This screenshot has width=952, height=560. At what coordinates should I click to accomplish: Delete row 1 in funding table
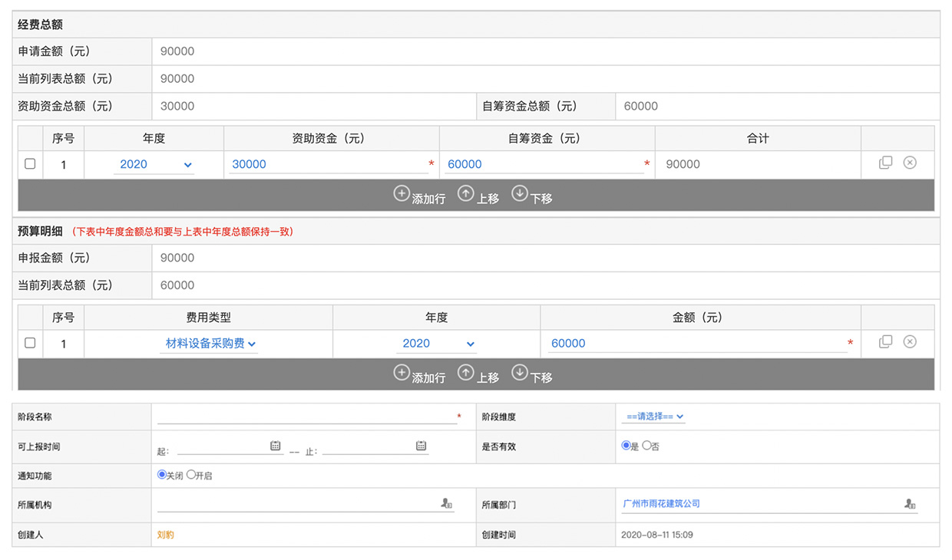[x=910, y=163]
